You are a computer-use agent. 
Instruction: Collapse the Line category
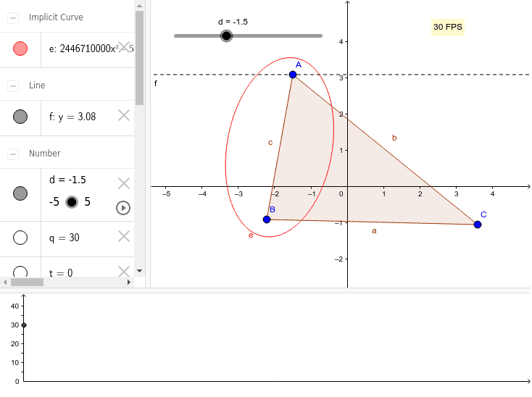tap(13, 85)
